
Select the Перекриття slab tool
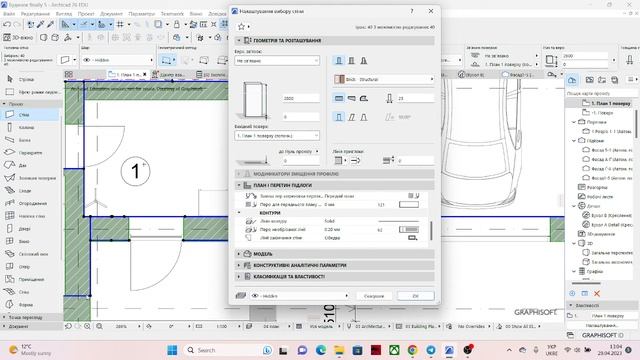click(30, 153)
